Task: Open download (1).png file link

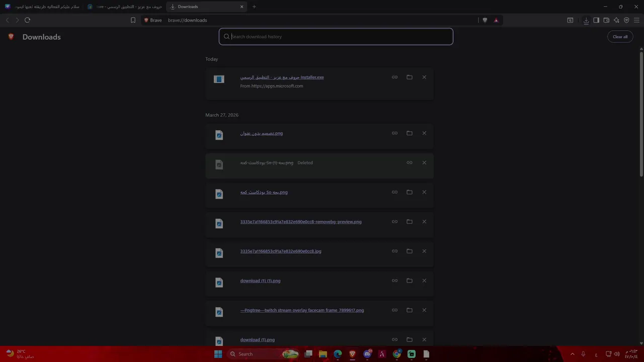Action: 257,340
